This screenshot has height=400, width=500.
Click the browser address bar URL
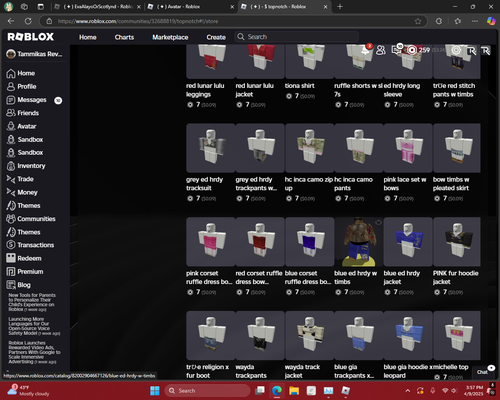[138, 21]
